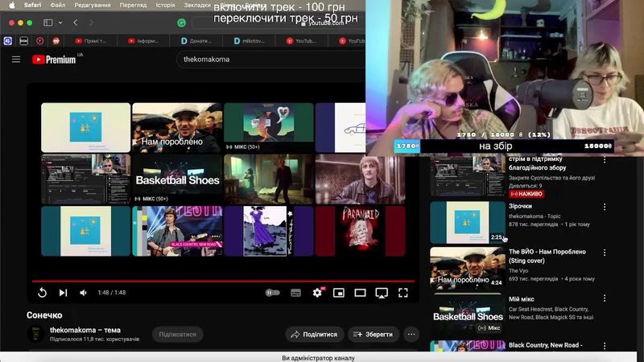Go to YouTube Premium home logo

(55, 60)
